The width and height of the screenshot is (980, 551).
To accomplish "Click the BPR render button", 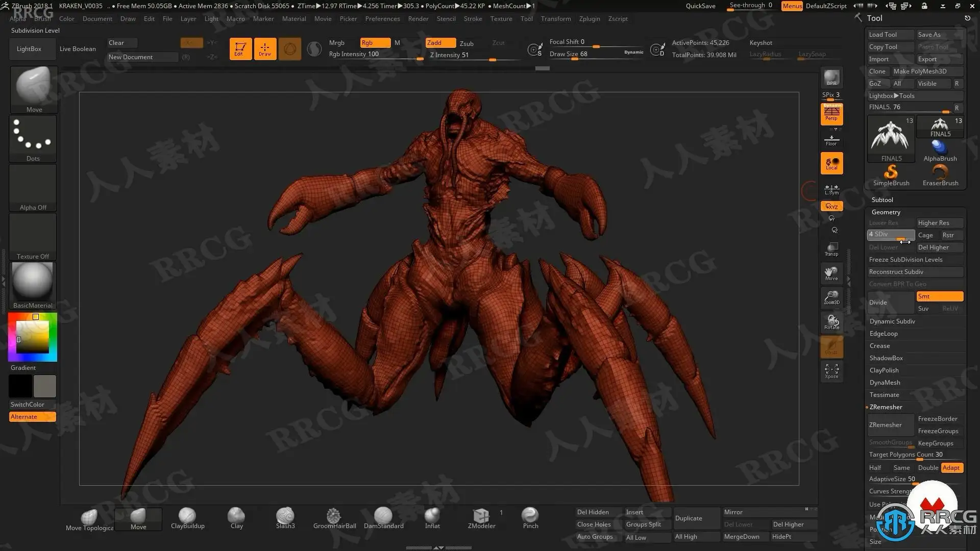I will coord(831,78).
